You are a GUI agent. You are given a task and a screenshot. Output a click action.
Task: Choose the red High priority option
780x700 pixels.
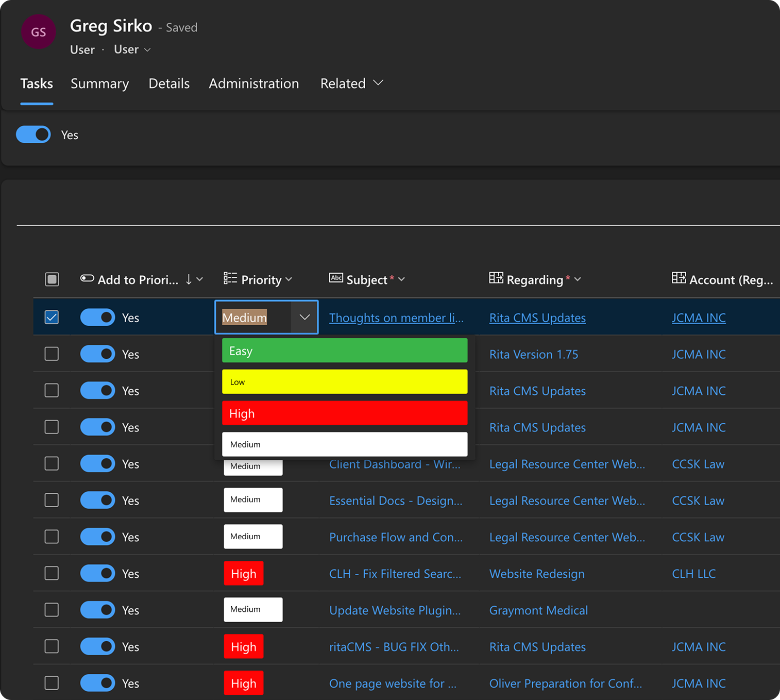pyautogui.click(x=344, y=413)
